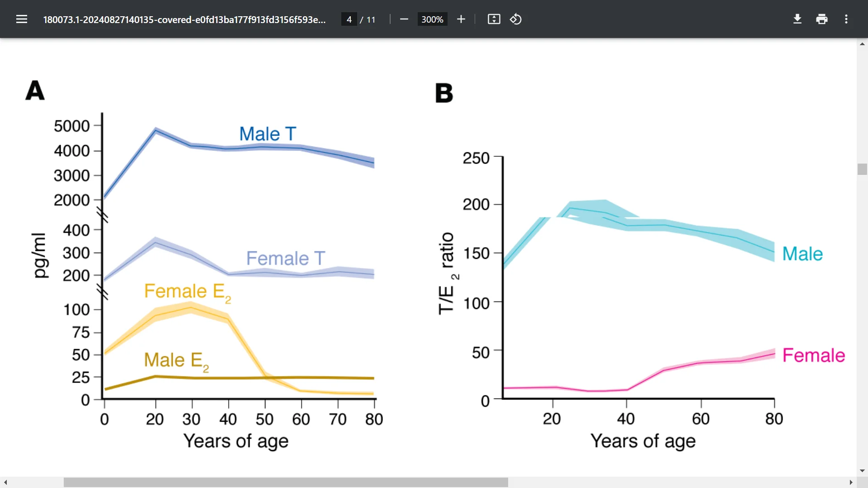Click the zoom in plus button
The height and width of the screenshot is (488, 868).
pos(461,19)
